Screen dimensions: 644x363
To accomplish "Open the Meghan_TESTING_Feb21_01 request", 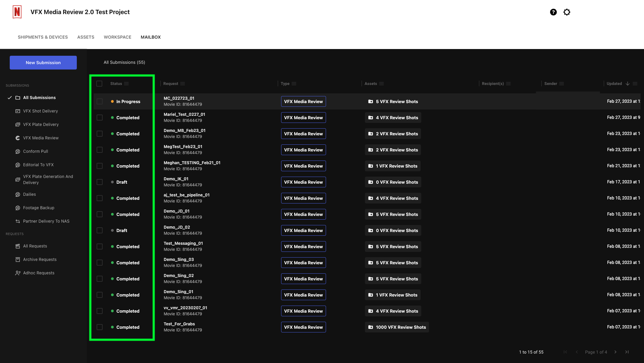I will click(192, 163).
